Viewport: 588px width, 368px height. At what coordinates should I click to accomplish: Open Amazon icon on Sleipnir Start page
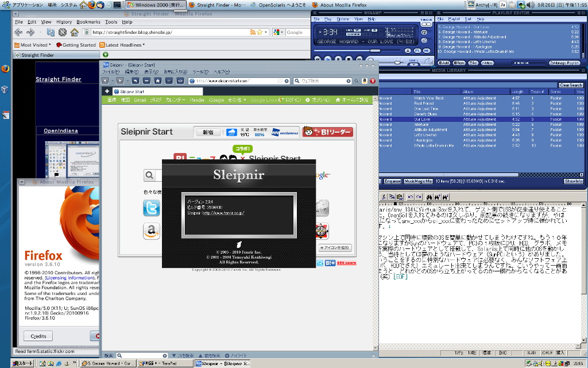[x=152, y=231]
